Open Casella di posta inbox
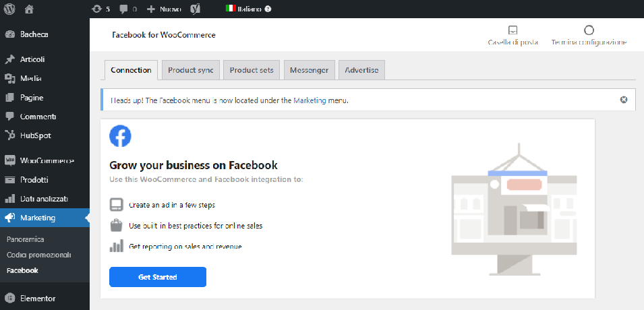 click(x=513, y=35)
